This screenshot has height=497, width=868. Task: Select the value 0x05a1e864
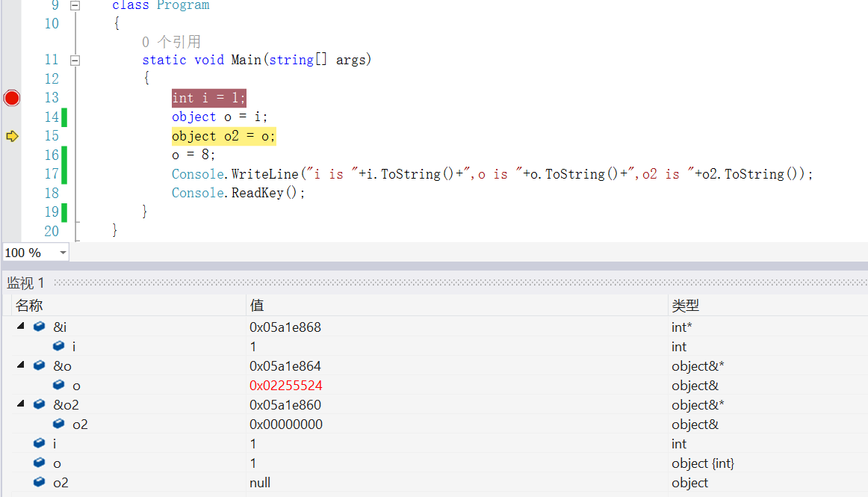[285, 365]
